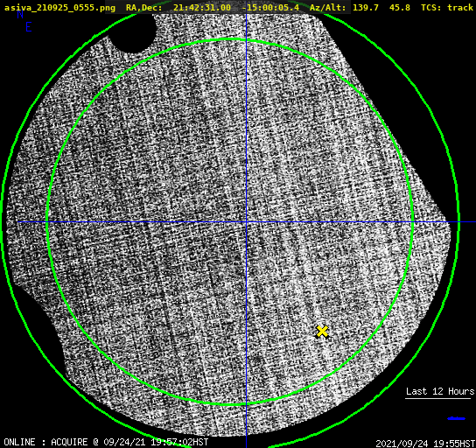476x448 pixels.
Task: Click the 2021/09/24 19:55HST timestamp
Action: click(x=425, y=443)
